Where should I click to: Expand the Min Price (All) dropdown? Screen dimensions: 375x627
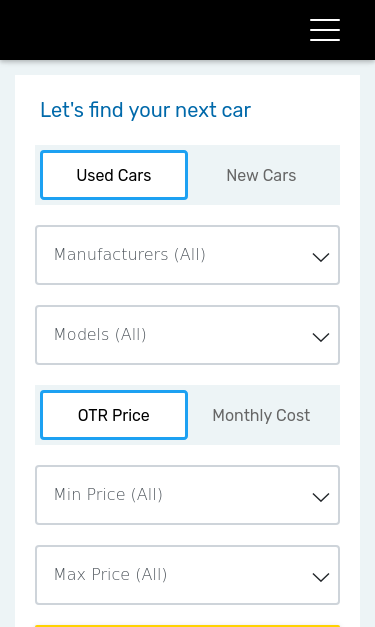click(188, 495)
